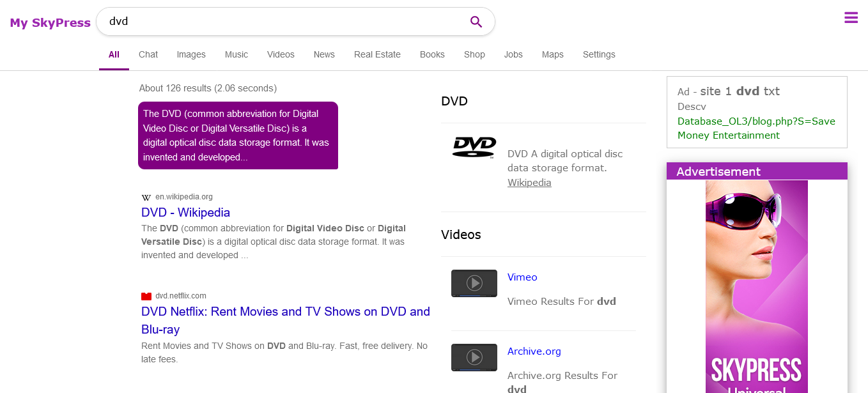Open the Music tab
Viewport: 868px width, 393px height.
pyautogui.click(x=236, y=54)
